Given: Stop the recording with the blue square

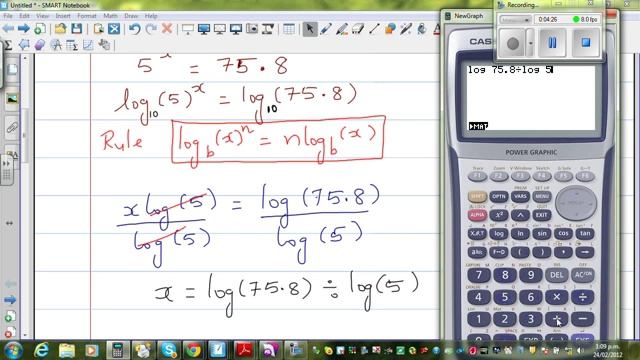Looking at the screenshot, I should click(586, 42).
